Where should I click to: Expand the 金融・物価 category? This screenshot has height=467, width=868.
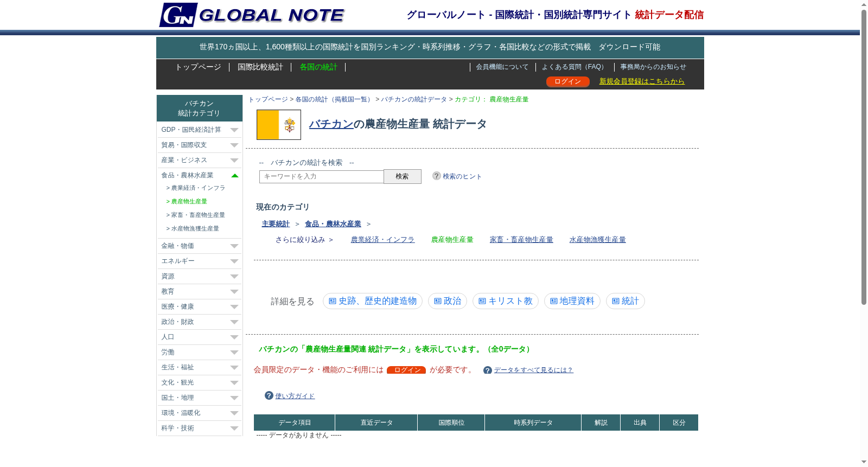pos(200,246)
